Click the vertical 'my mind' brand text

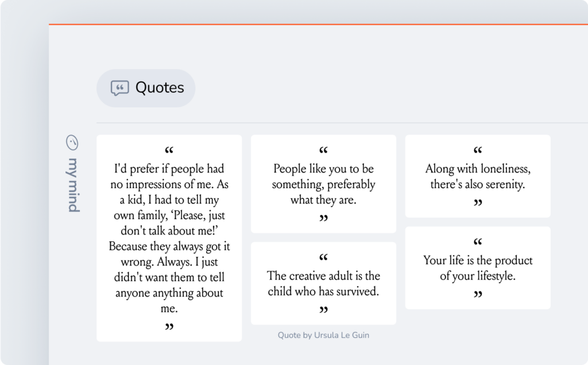click(73, 183)
